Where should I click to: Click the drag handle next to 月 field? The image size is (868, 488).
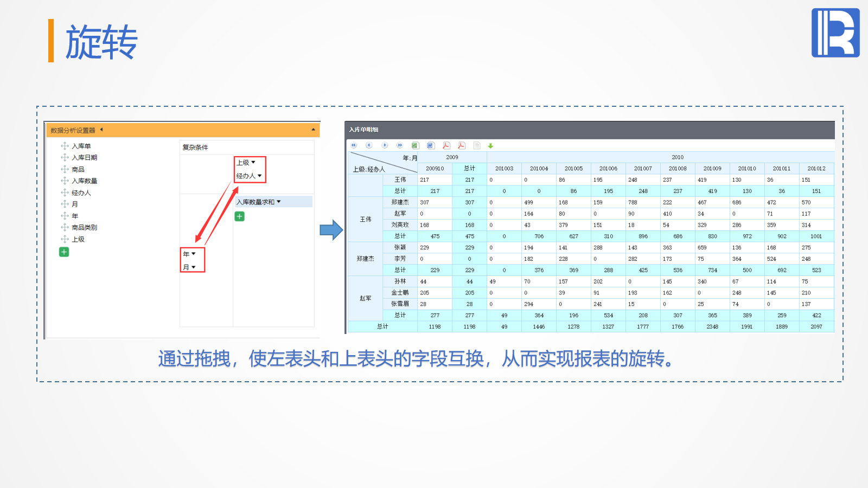pos(65,204)
